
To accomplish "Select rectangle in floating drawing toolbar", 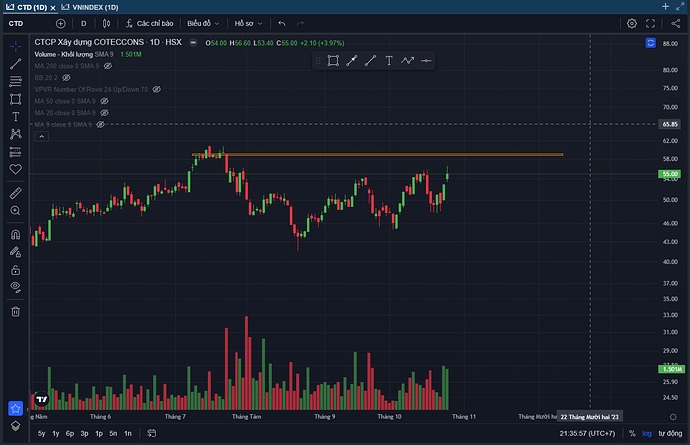I will pos(333,61).
